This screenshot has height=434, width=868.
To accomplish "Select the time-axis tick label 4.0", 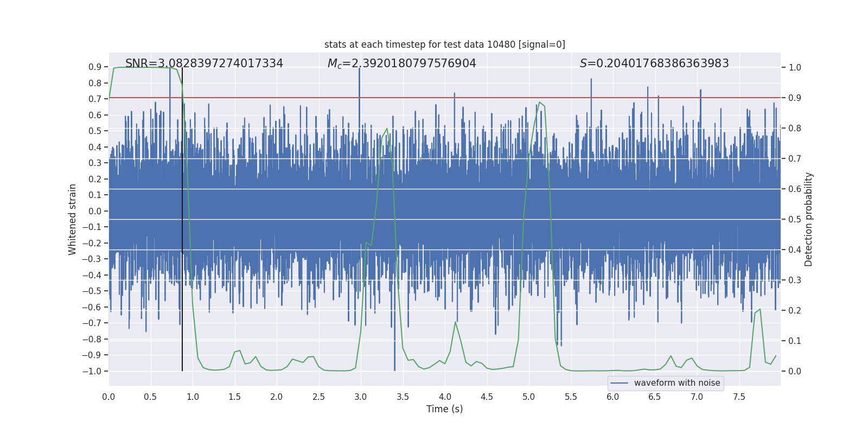I will coord(445,397).
